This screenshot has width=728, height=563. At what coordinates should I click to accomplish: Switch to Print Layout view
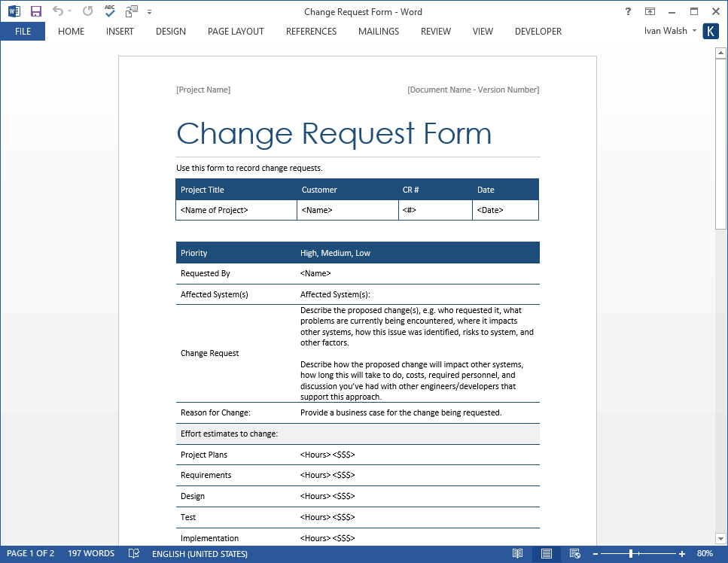546,553
